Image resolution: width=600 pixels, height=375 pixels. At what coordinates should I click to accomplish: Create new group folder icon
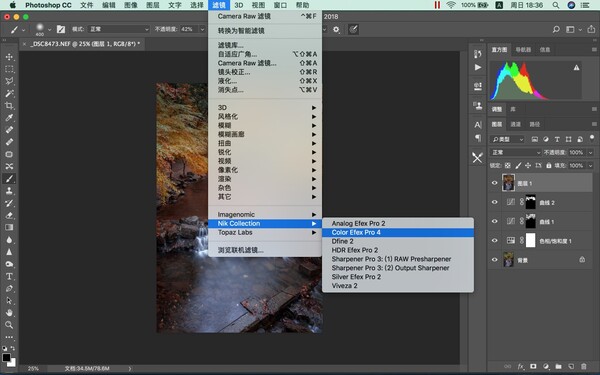(x=558, y=366)
